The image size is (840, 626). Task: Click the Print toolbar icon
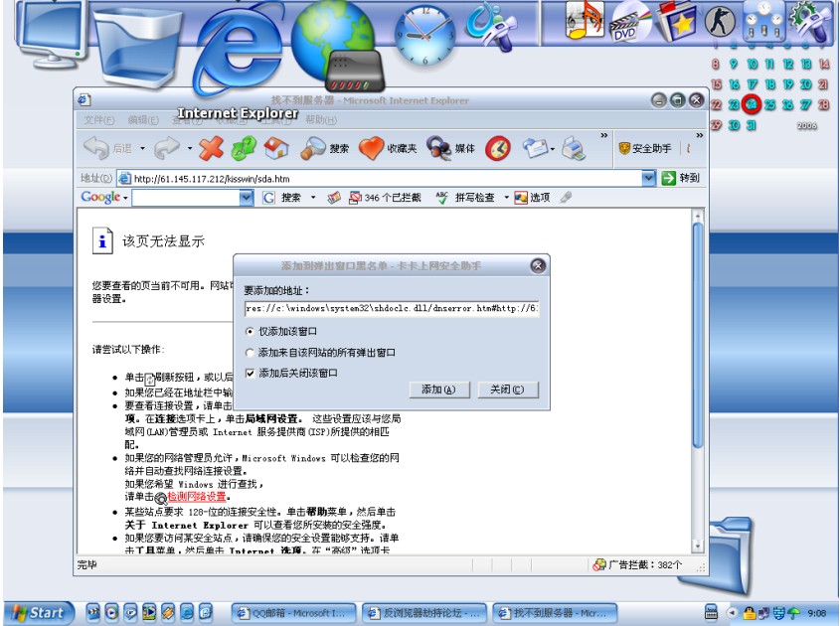click(x=574, y=148)
